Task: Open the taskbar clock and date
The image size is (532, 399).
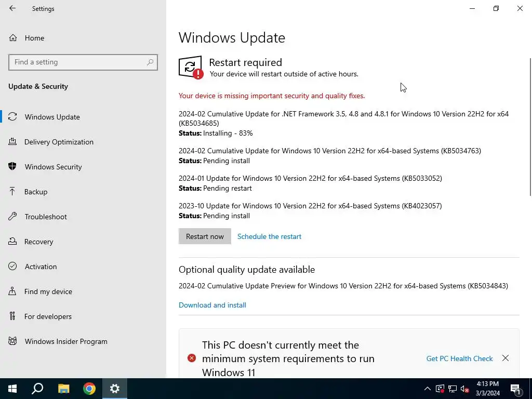Action: [x=487, y=389]
